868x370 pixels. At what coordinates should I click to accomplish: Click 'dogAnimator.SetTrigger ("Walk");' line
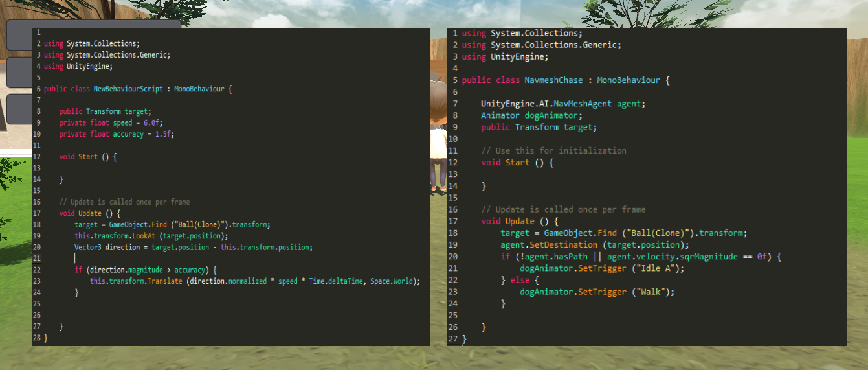(597, 292)
